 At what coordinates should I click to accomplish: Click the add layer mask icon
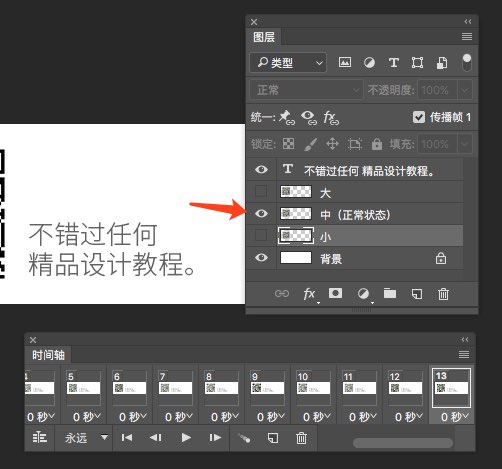point(335,293)
